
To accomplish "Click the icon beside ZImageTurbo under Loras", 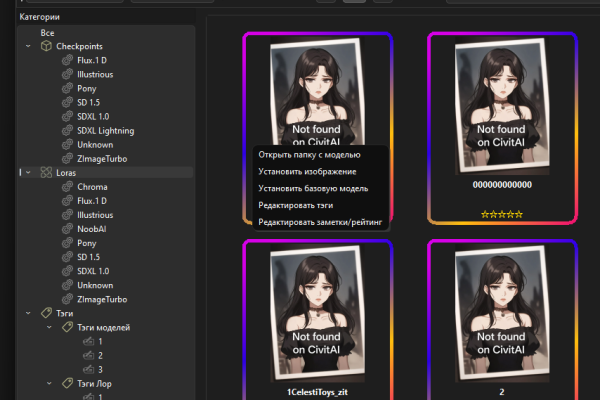I will click(67, 299).
